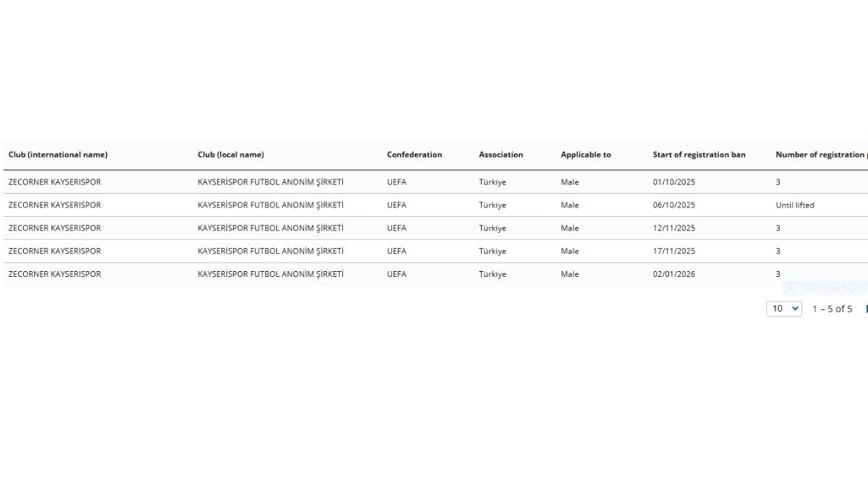The width and height of the screenshot is (868, 488).
Task: Click the 'Until lifted' cell
Action: point(794,205)
